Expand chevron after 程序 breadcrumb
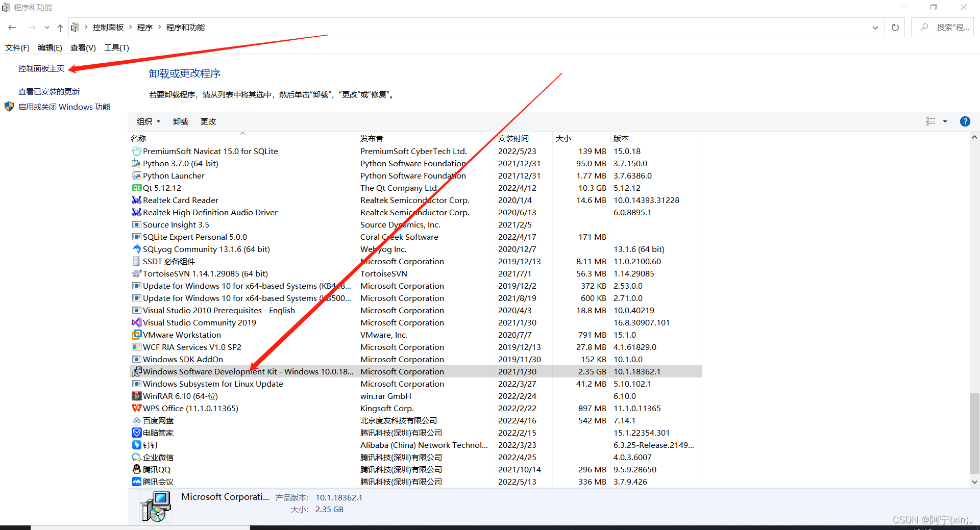The width and height of the screenshot is (980, 530). coord(160,28)
